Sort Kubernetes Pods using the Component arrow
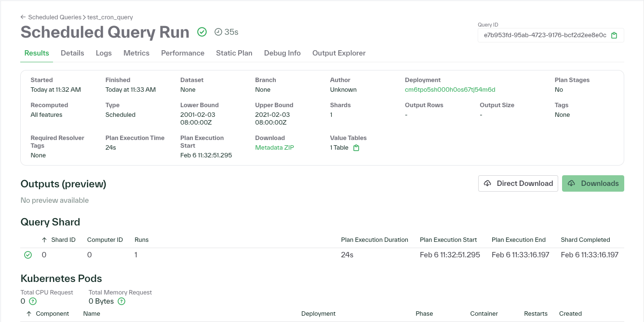The width and height of the screenshot is (644, 322). [x=28, y=313]
